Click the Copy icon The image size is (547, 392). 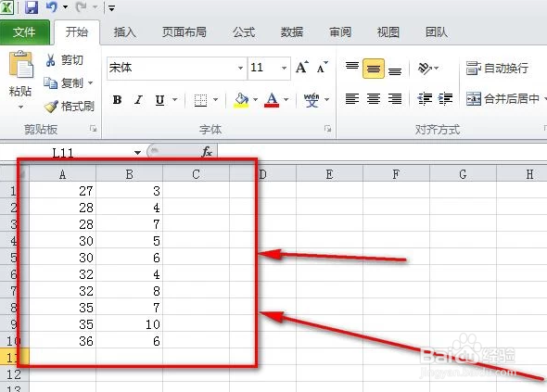click(51, 83)
